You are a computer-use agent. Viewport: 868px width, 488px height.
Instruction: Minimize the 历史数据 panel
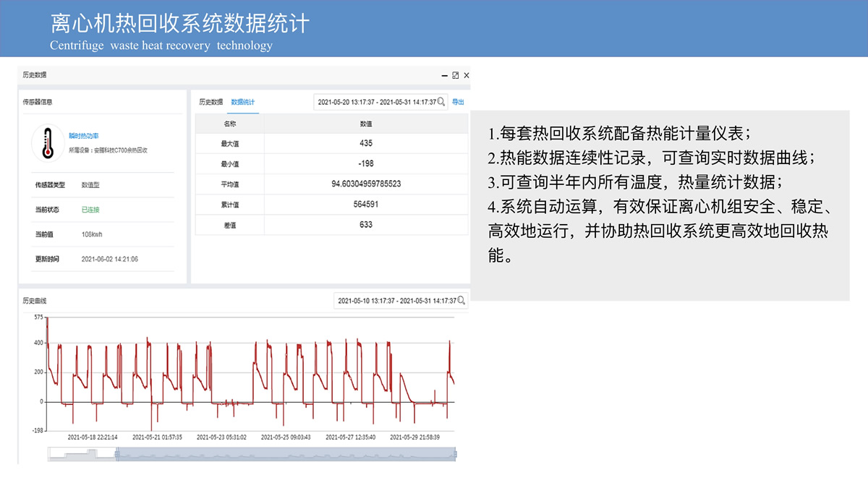pos(443,75)
